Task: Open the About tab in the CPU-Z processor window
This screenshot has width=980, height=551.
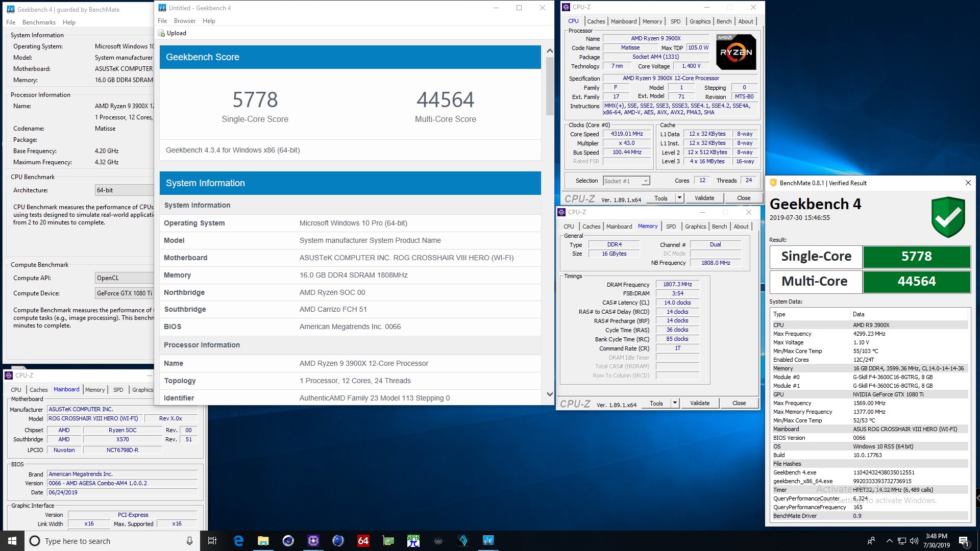Action: coord(746,21)
